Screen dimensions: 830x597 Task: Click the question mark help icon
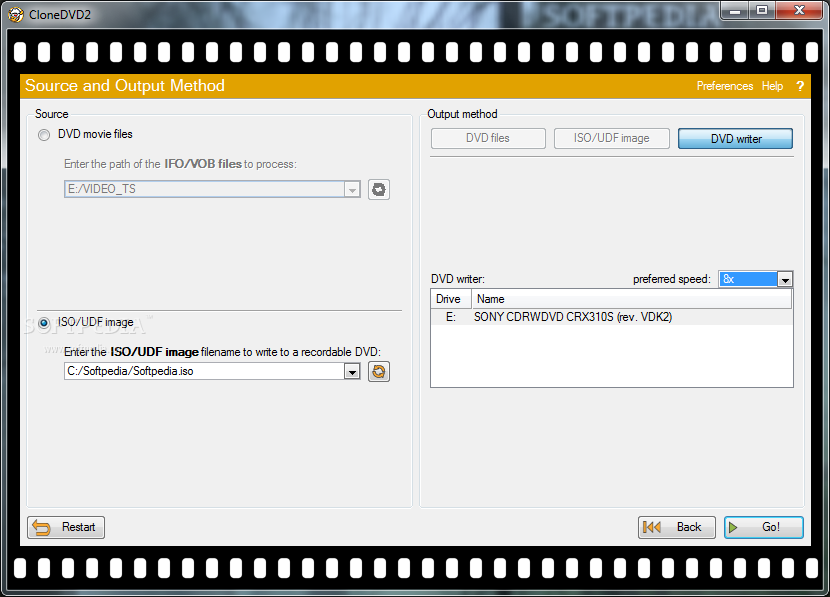pos(800,86)
